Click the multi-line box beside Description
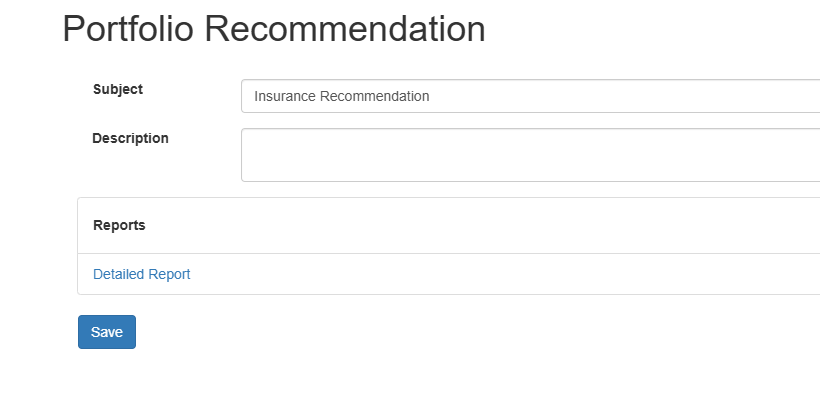This screenshot has width=820, height=406. tap(530, 155)
